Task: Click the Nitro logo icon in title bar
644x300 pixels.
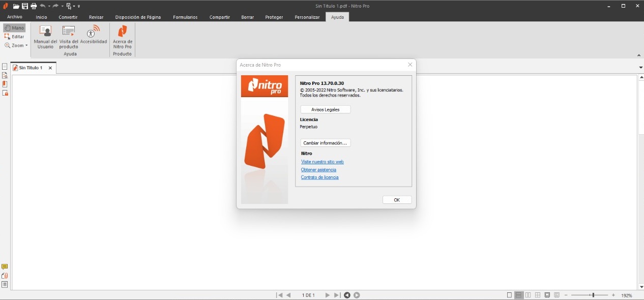Action: click(x=6, y=6)
